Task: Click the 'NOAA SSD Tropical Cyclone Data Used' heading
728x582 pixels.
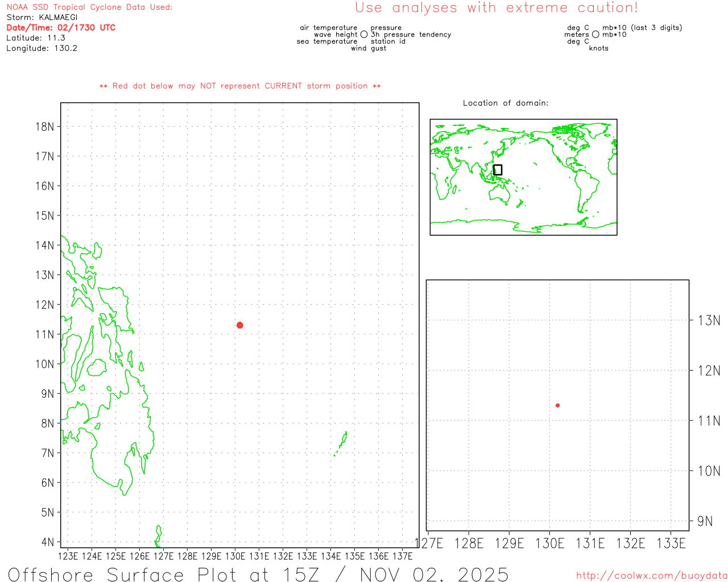Action: [x=89, y=7]
